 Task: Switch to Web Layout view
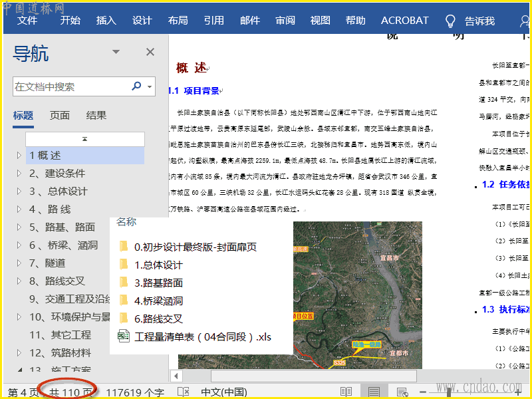coord(402,392)
